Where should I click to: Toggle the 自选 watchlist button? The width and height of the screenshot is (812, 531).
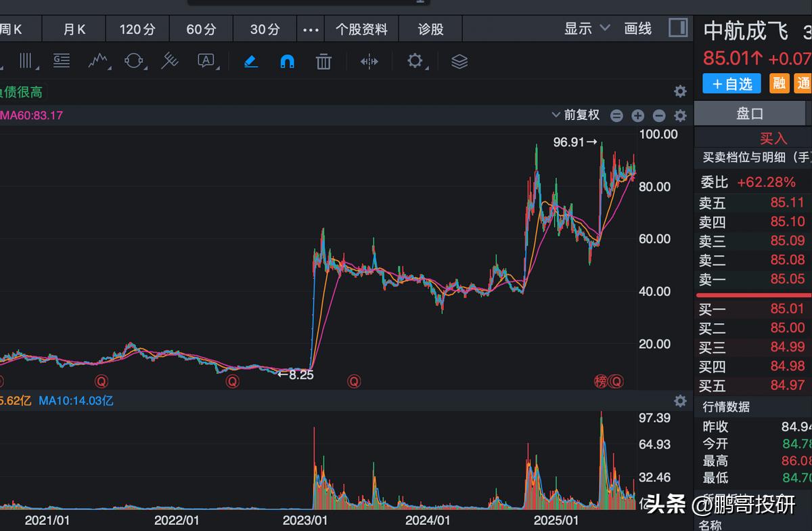pyautogui.click(x=731, y=83)
